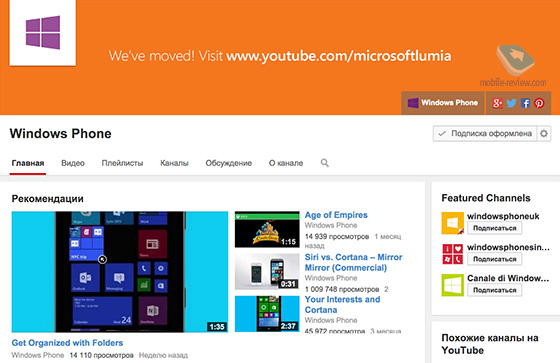Open the О канале tab
This screenshot has width=560, height=363.
click(x=286, y=163)
